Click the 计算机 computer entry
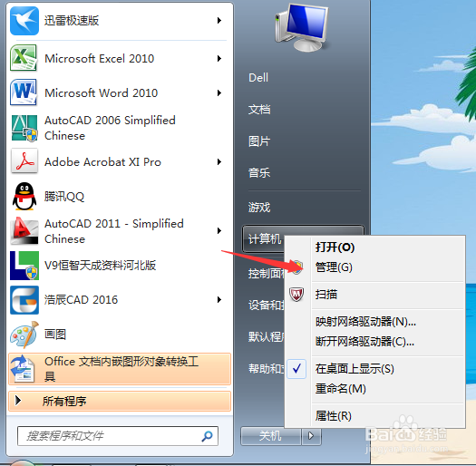The image size is (476, 466). pyautogui.click(x=264, y=239)
